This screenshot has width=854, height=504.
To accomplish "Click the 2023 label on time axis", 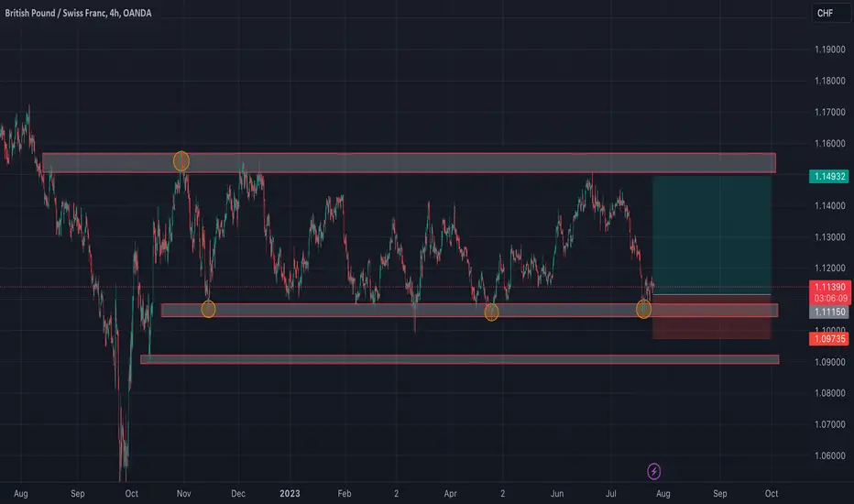I will tap(290, 493).
